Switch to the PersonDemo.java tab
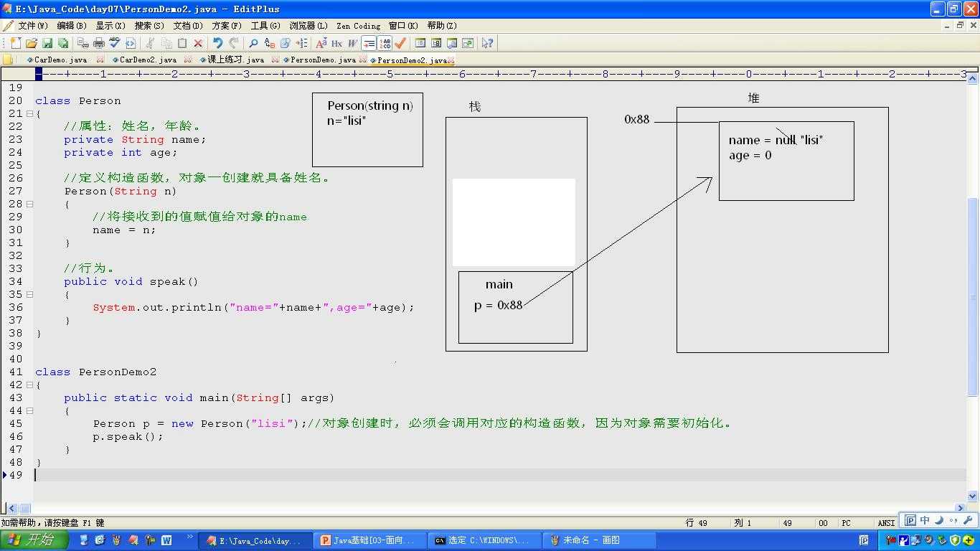 (323, 60)
